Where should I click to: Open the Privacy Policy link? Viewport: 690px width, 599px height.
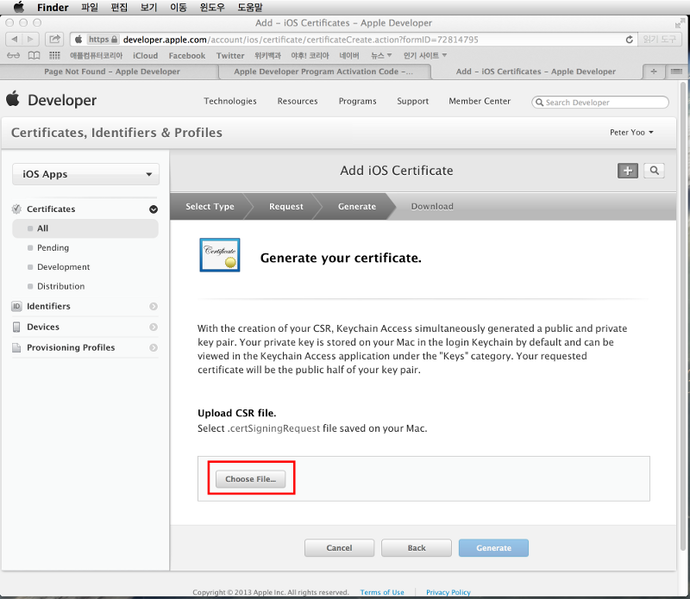point(448,592)
